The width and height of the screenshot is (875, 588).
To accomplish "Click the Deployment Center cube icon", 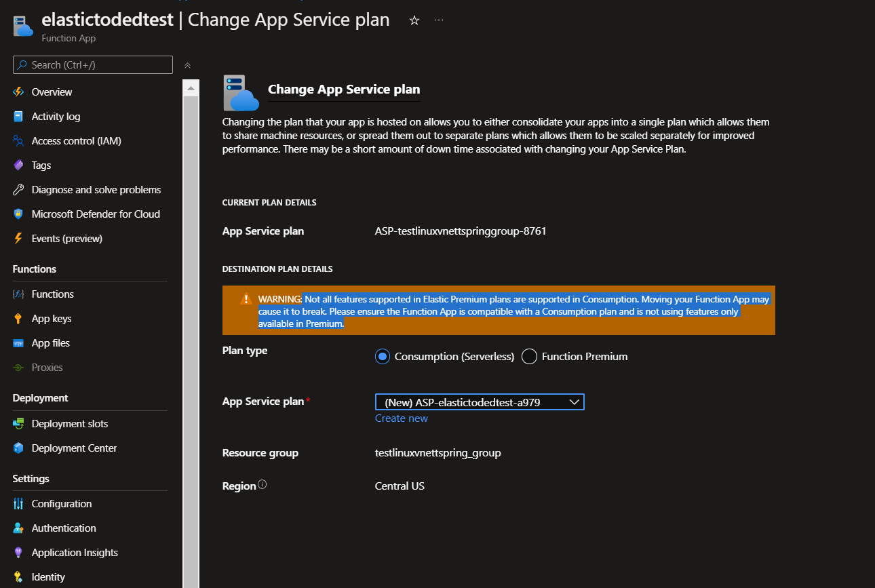I will coord(18,448).
